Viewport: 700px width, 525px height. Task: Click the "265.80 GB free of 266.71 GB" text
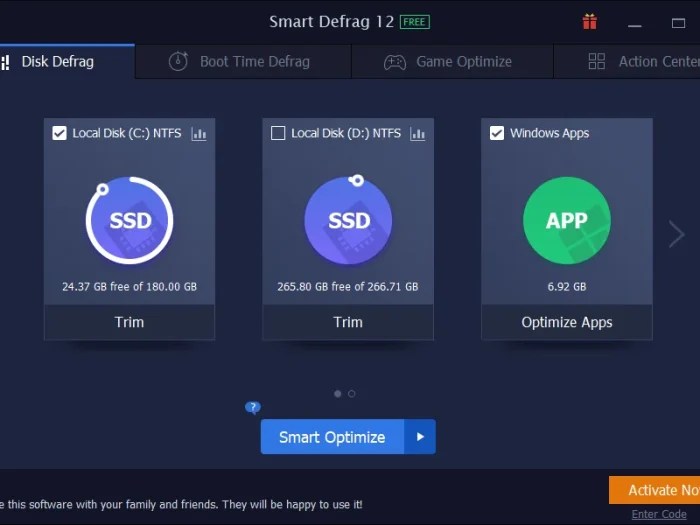pos(348,287)
